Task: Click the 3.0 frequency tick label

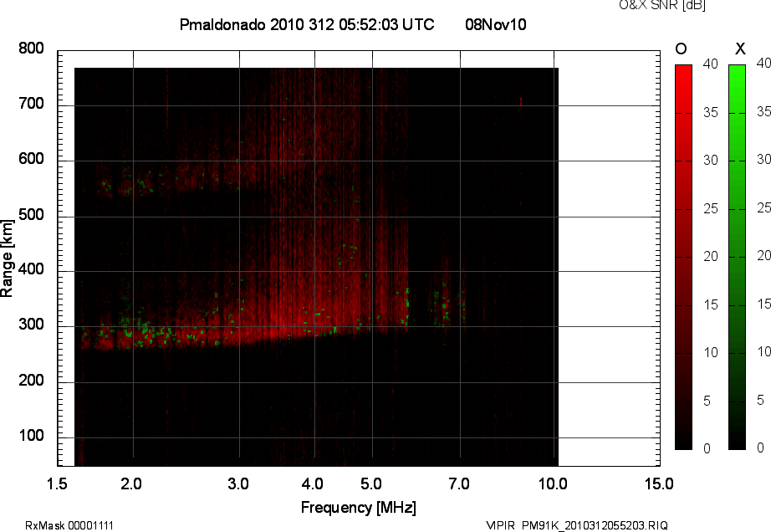Action: pos(238,483)
